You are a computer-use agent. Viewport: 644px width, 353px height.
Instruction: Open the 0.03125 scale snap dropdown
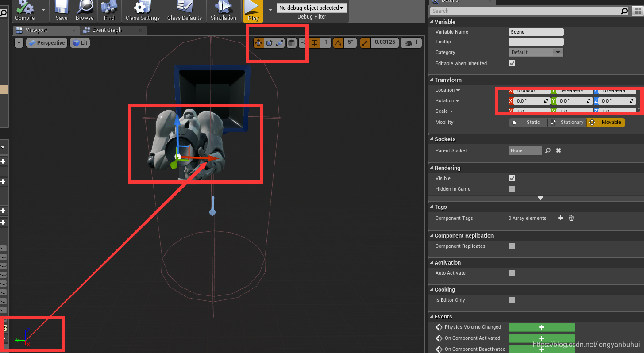pyautogui.click(x=384, y=43)
